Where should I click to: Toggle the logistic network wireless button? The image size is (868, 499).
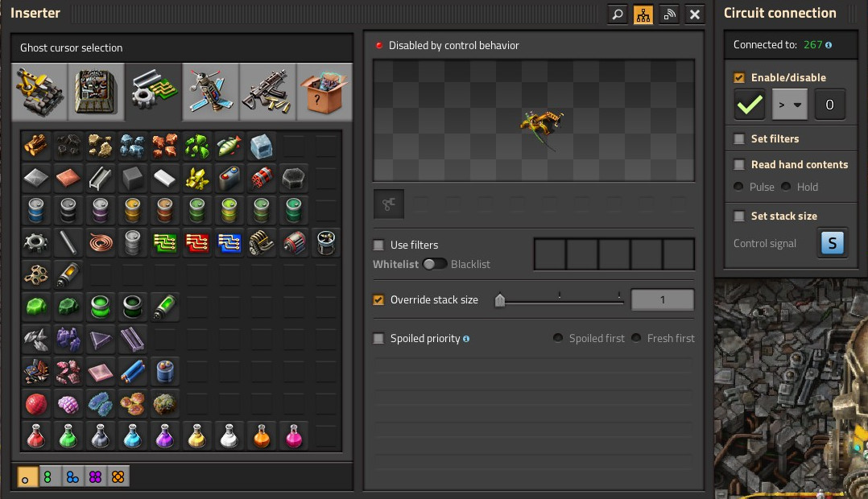tap(669, 14)
